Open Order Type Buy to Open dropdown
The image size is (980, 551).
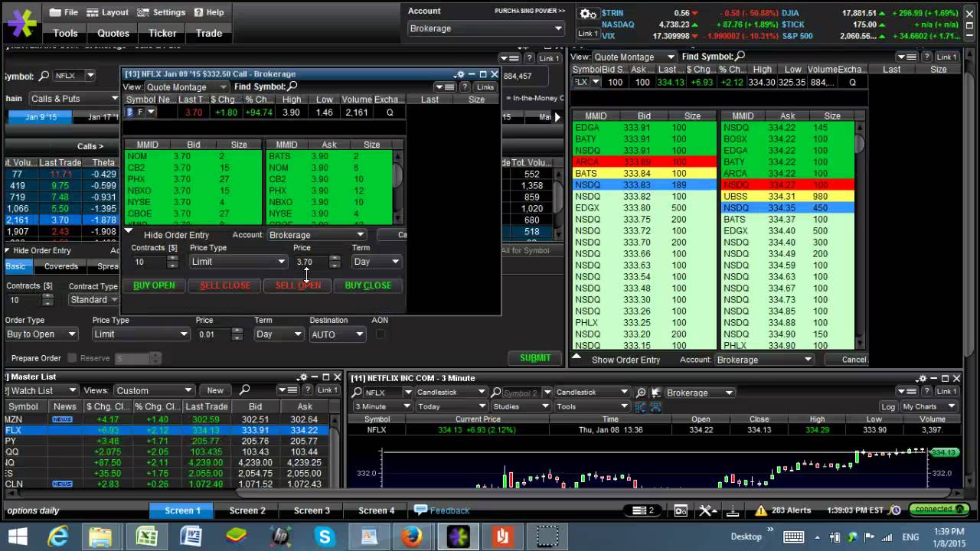[x=41, y=334]
